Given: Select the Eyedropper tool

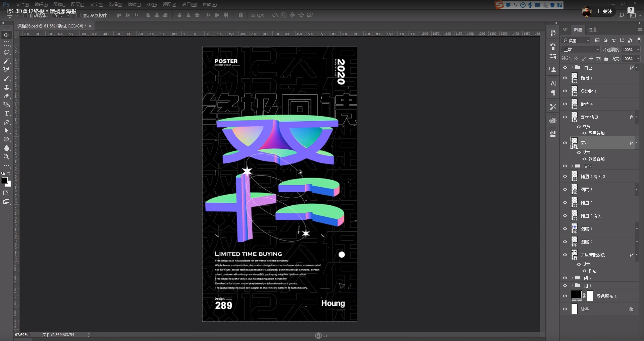Looking at the screenshot, I should [x=6, y=70].
